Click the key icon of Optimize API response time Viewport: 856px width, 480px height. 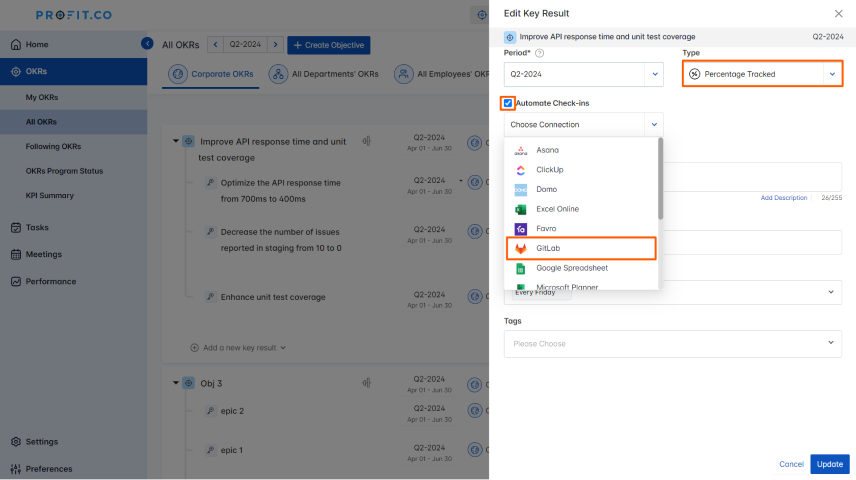(x=210, y=182)
